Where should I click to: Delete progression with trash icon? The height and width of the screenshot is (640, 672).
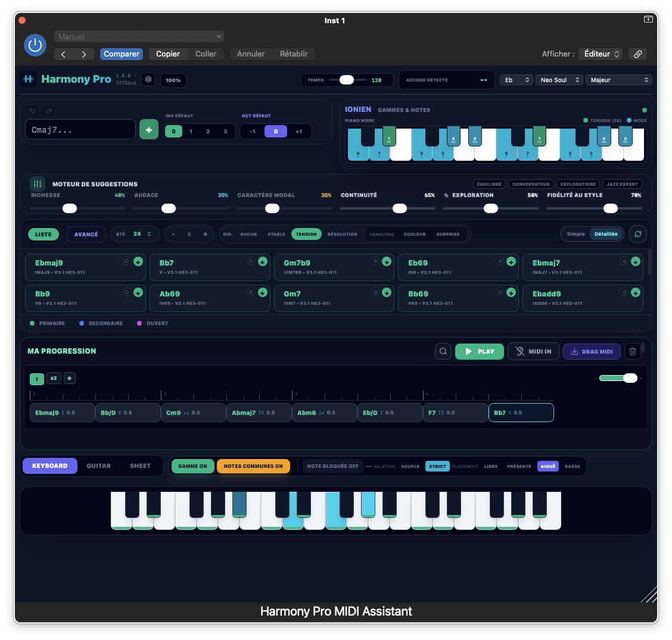pos(632,351)
